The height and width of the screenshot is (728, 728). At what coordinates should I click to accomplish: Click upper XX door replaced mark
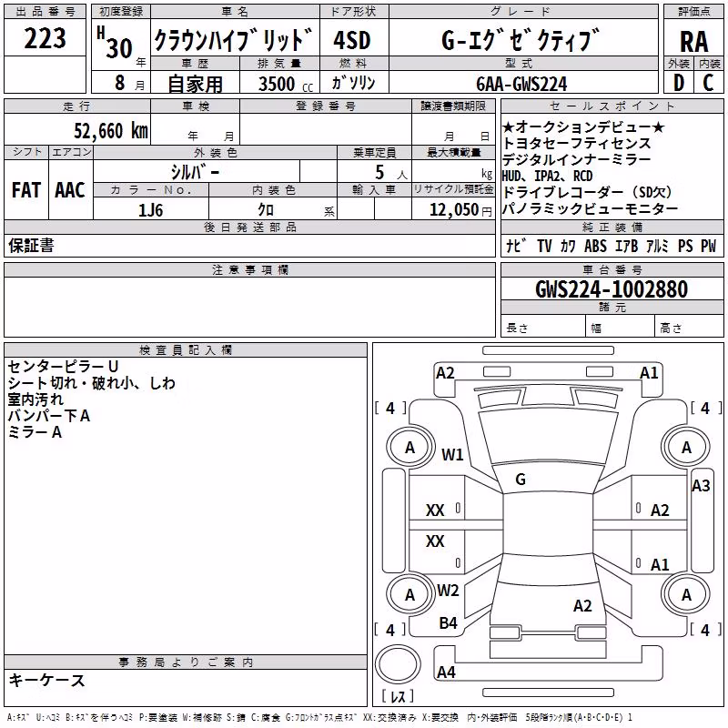click(x=435, y=511)
